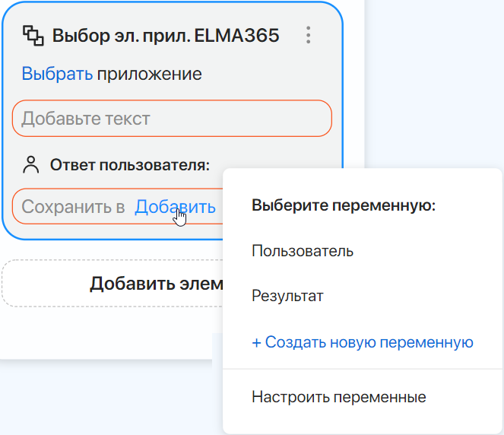Click the user icon beside Ответ пользователя
The height and width of the screenshot is (435, 504).
coord(31,164)
